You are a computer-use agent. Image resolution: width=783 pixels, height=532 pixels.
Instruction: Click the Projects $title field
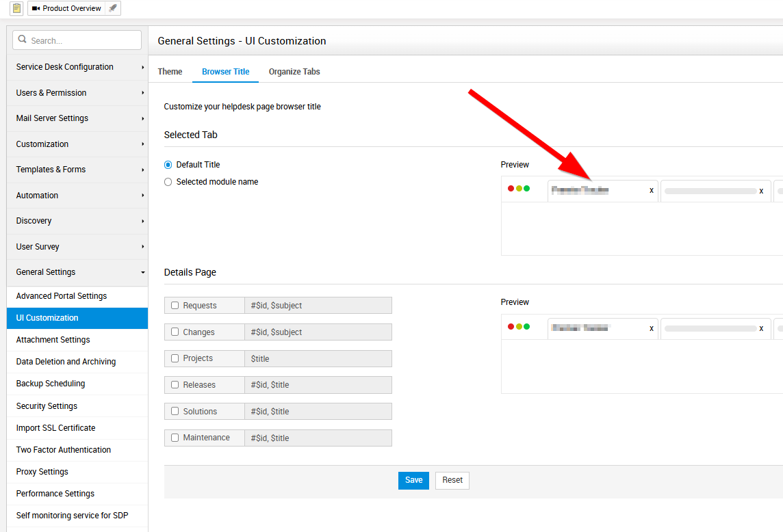pyautogui.click(x=318, y=358)
